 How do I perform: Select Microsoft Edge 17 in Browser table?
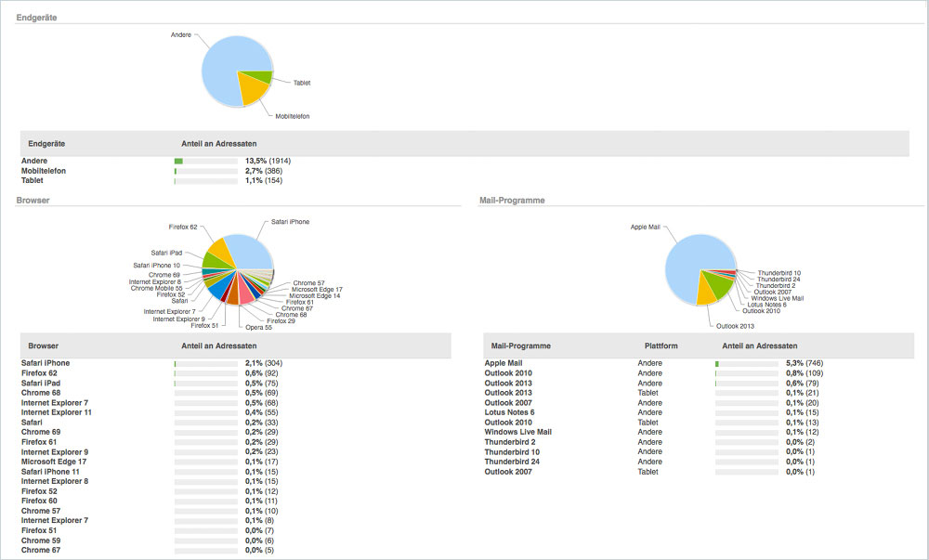(x=54, y=462)
